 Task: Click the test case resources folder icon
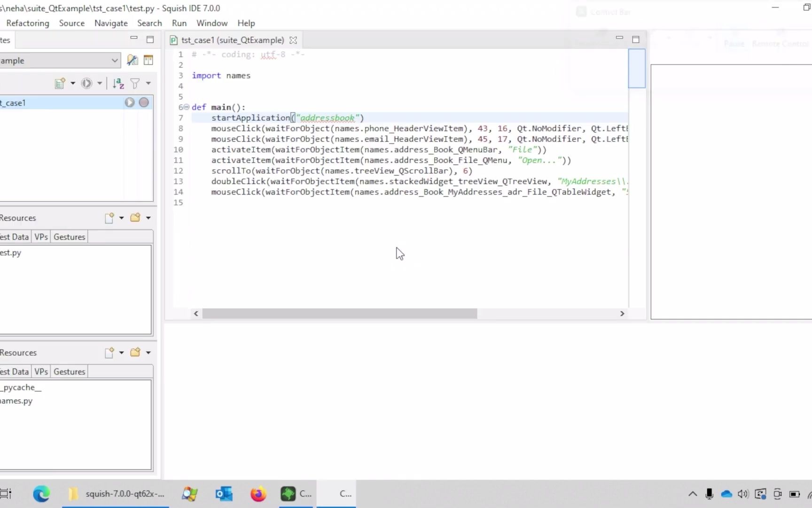pyautogui.click(x=135, y=218)
